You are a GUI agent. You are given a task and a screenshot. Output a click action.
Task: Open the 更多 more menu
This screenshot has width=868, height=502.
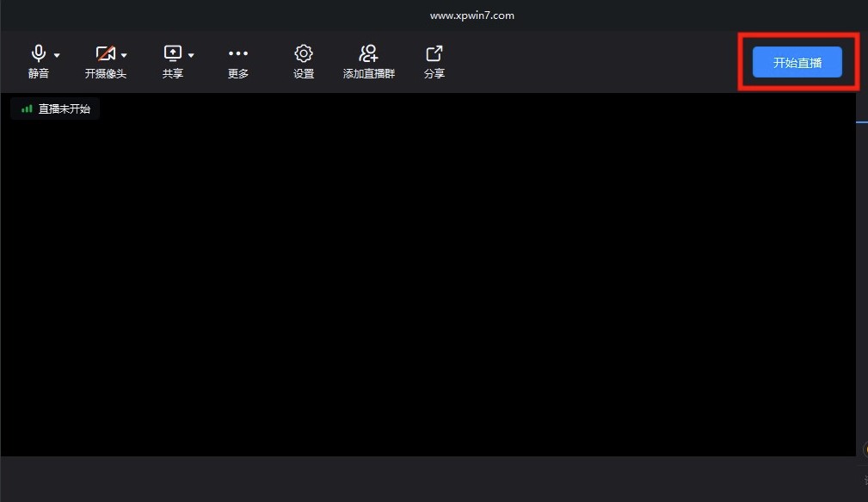pos(238,61)
